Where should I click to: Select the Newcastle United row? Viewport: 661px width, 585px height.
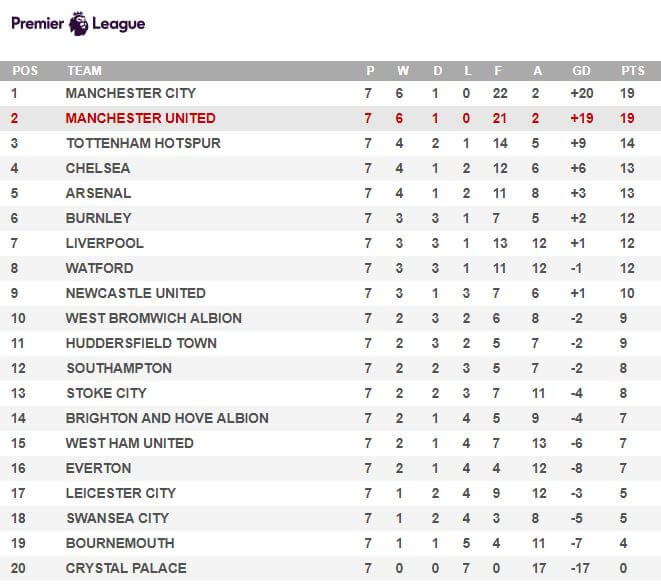tap(330, 293)
